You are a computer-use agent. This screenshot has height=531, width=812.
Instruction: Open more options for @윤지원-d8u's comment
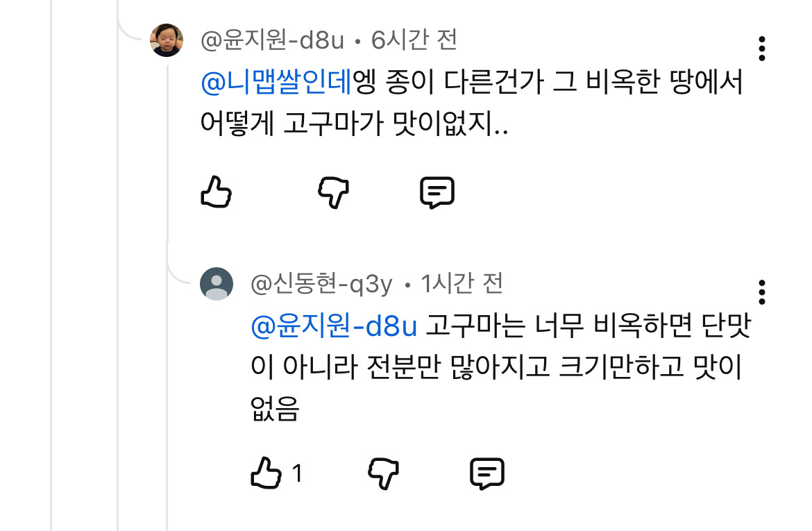pyautogui.click(x=761, y=49)
